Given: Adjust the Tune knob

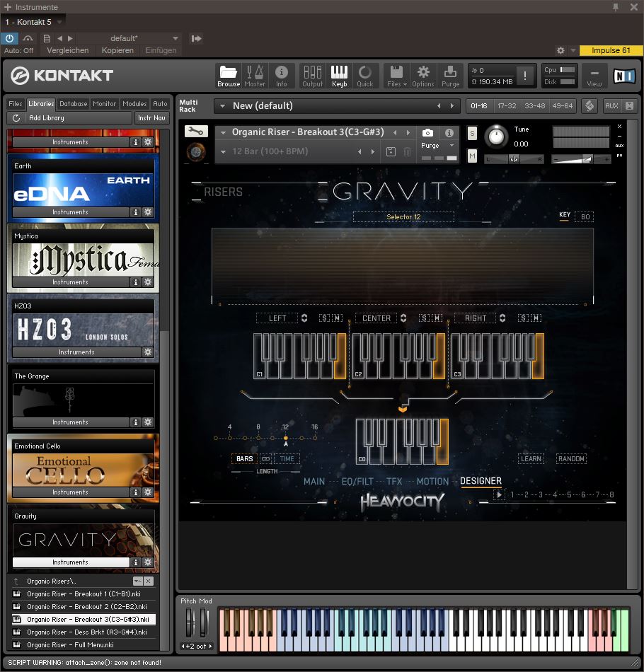Looking at the screenshot, I should coord(496,137).
